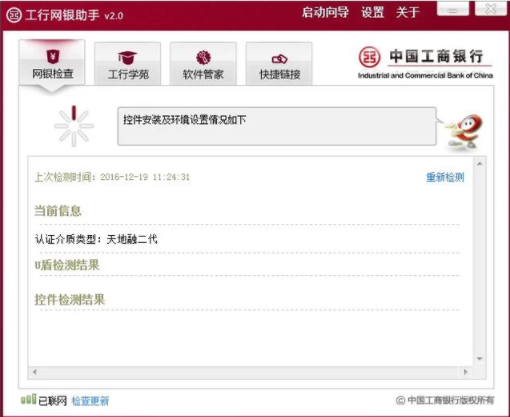Click the vertical scrollbar up arrow
This screenshot has height=417, width=510.
point(479,164)
